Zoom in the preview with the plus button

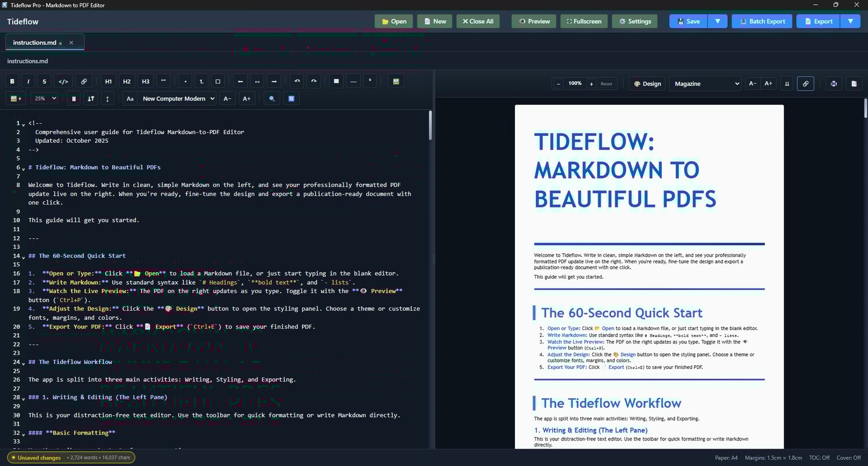pos(591,84)
